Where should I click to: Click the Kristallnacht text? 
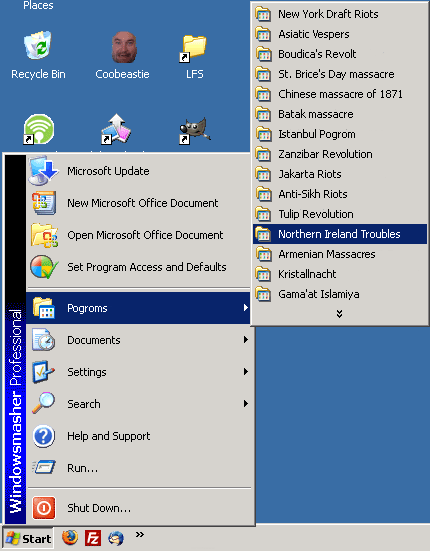pos(307,274)
